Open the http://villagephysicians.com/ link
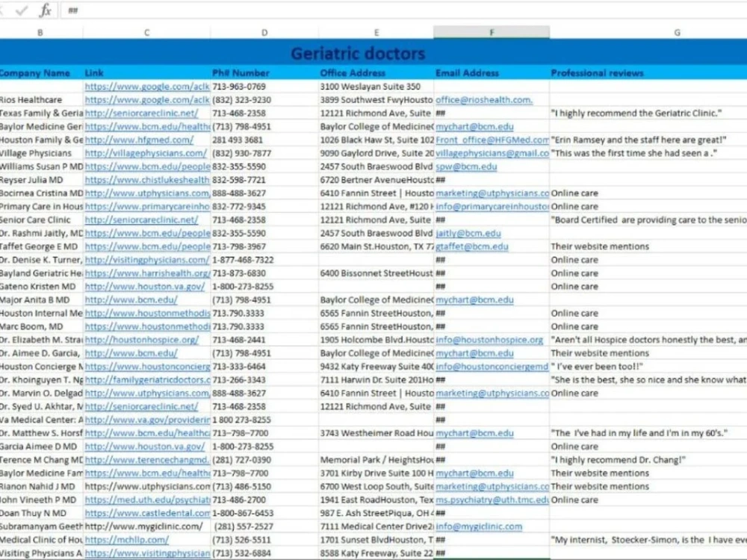Viewport: 747px width, 560px height. [146, 153]
